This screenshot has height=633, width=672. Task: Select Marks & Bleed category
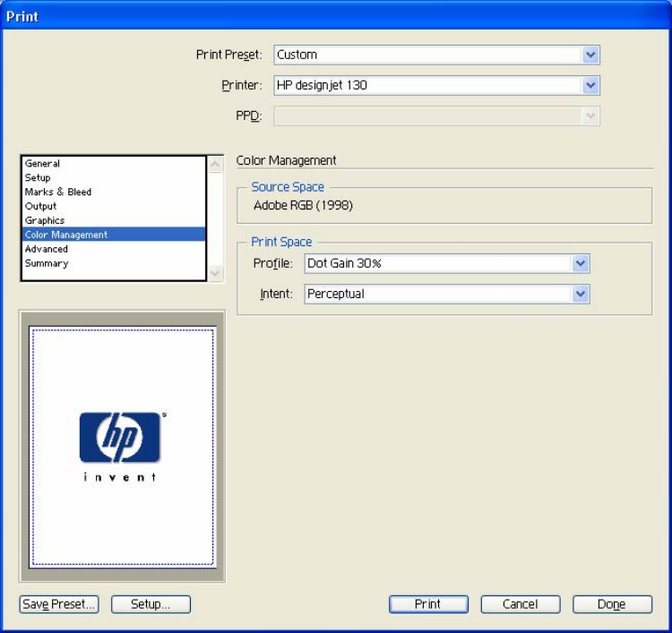click(58, 192)
